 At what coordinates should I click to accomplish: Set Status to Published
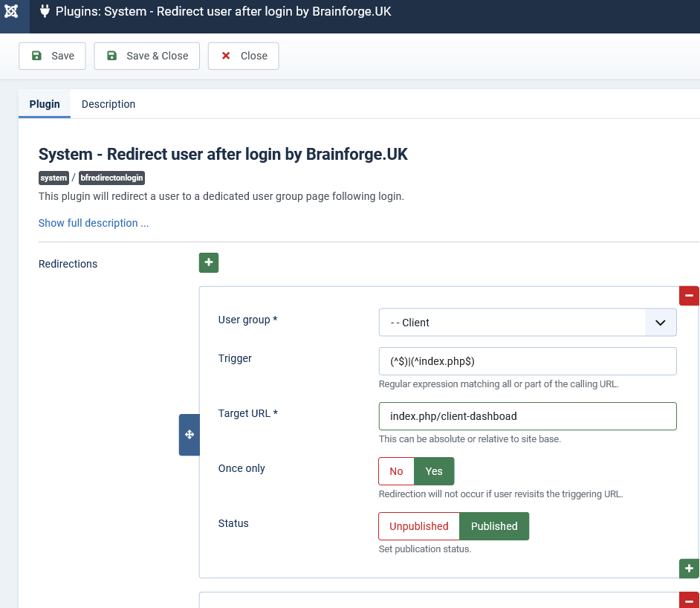click(x=494, y=525)
